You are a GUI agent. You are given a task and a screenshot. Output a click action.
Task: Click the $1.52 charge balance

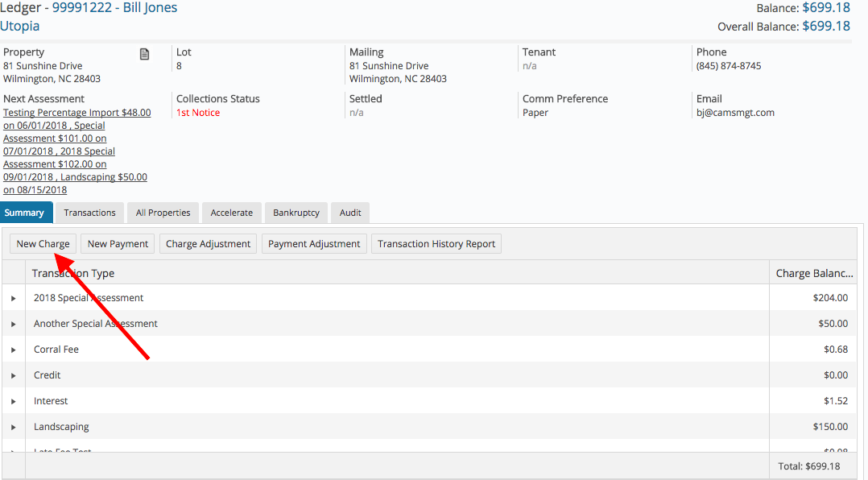click(836, 401)
